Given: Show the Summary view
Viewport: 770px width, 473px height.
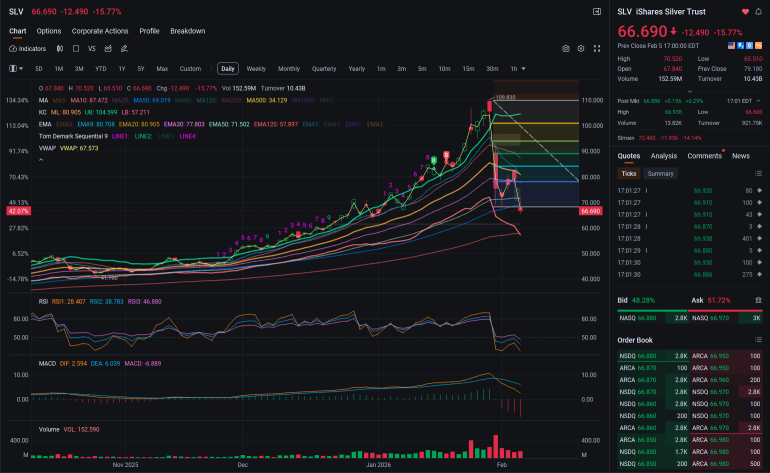Looking at the screenshot, I should coord(660,173).
